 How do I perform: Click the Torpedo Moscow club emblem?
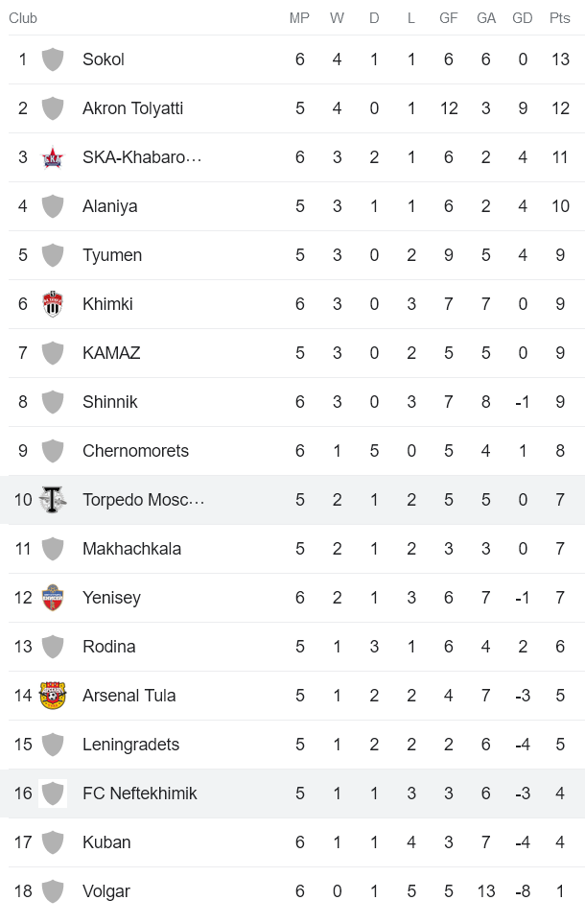pyautogui.click(x=53, y=499)
